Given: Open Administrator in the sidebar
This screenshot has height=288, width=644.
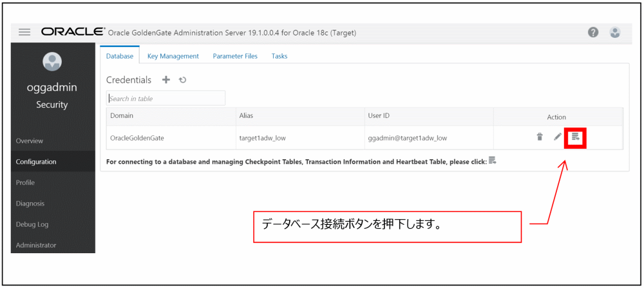Looking at the screenshot, I should click(53, 245).
